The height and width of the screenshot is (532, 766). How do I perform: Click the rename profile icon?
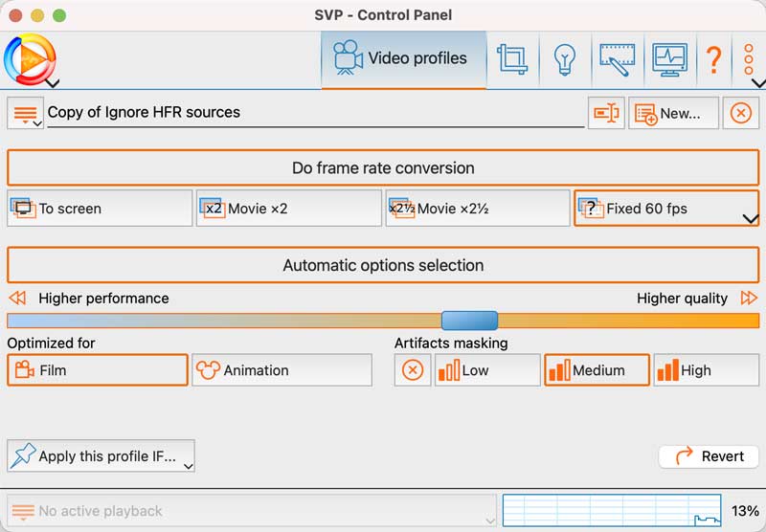point(606,113)
